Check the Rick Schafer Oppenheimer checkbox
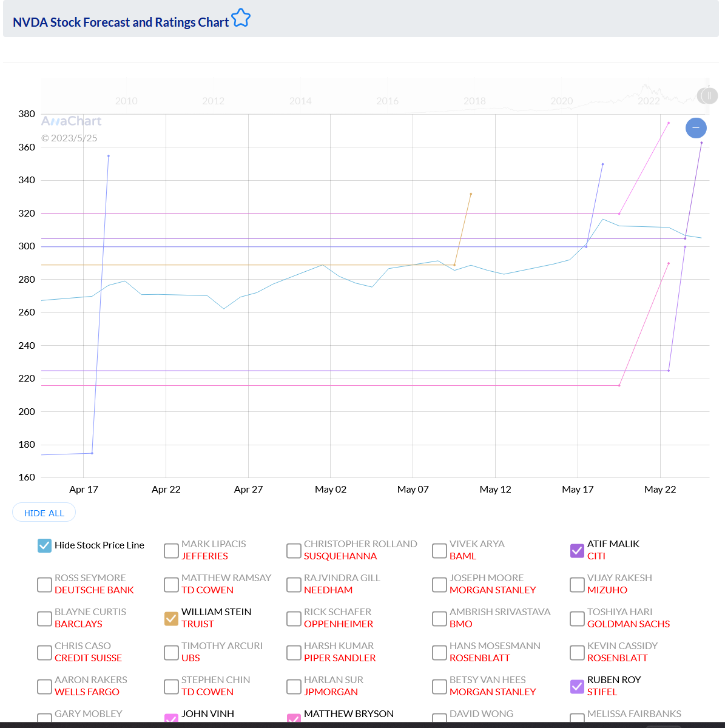Viewport: 725px width, 728px height. 294,618
